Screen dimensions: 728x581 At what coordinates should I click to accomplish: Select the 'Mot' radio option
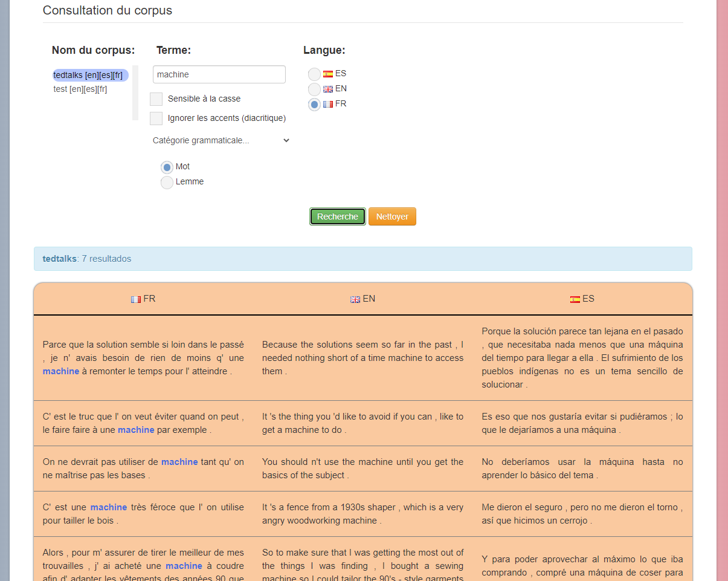point(167,167)
